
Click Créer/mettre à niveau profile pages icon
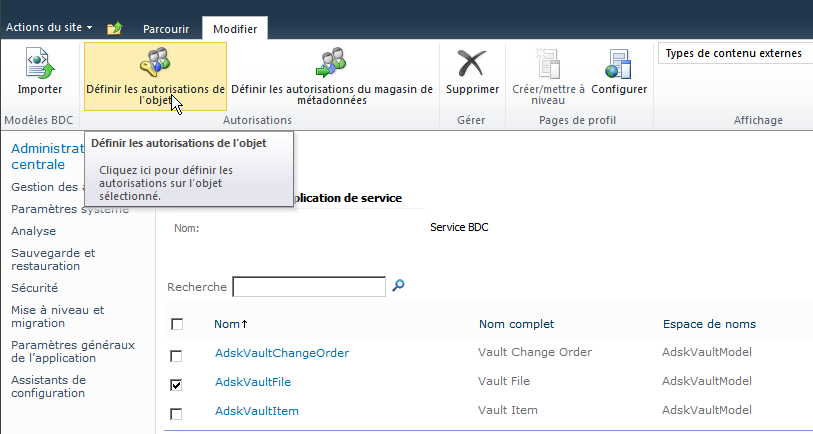pyautogui.click(x=547, y=65)
